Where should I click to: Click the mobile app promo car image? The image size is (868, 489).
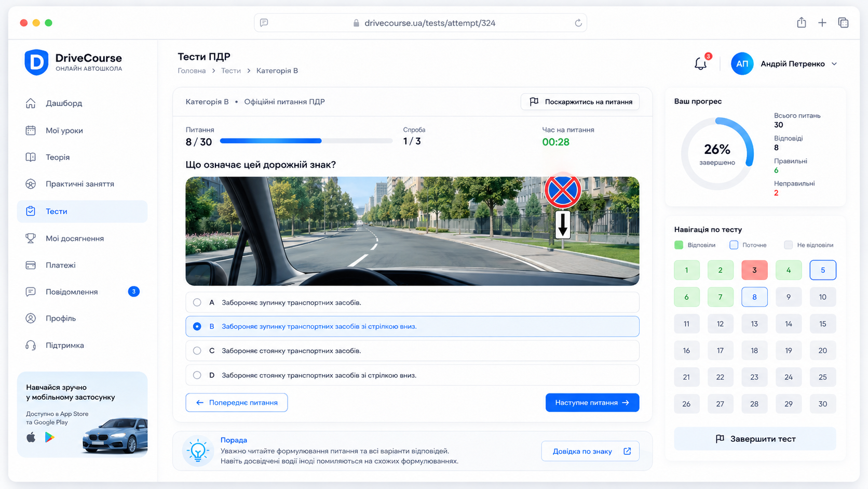(115, 435)
